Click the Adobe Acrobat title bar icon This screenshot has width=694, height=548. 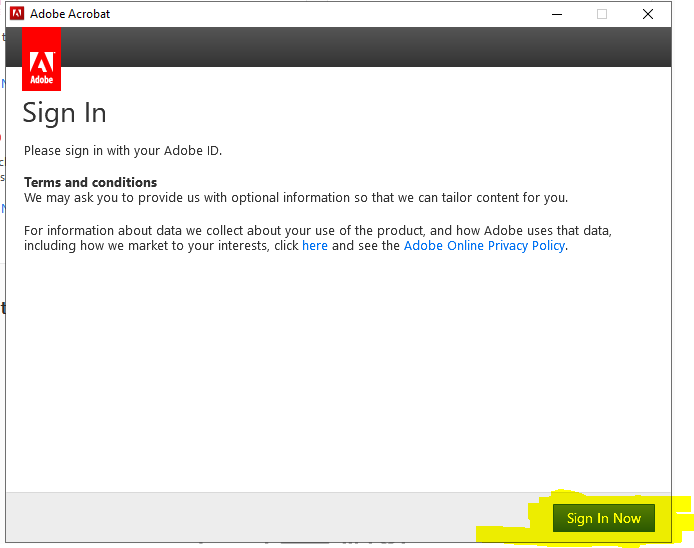point(17,14)
